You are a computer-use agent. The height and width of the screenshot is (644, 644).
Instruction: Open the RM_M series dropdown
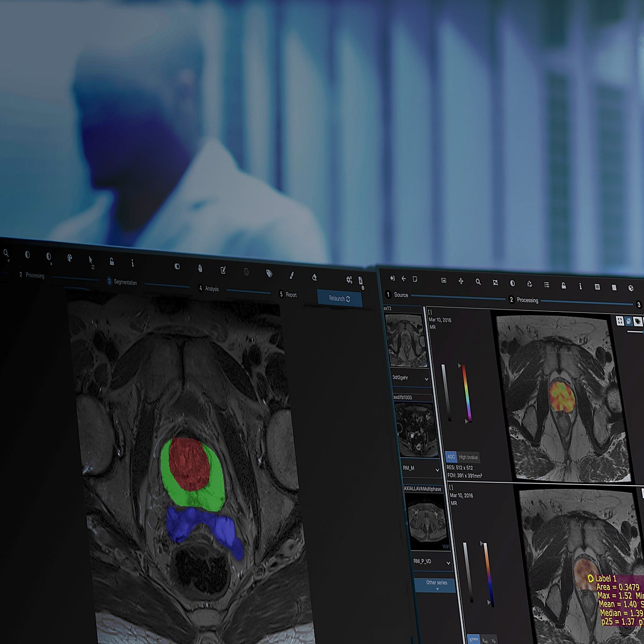click(421, 469)
